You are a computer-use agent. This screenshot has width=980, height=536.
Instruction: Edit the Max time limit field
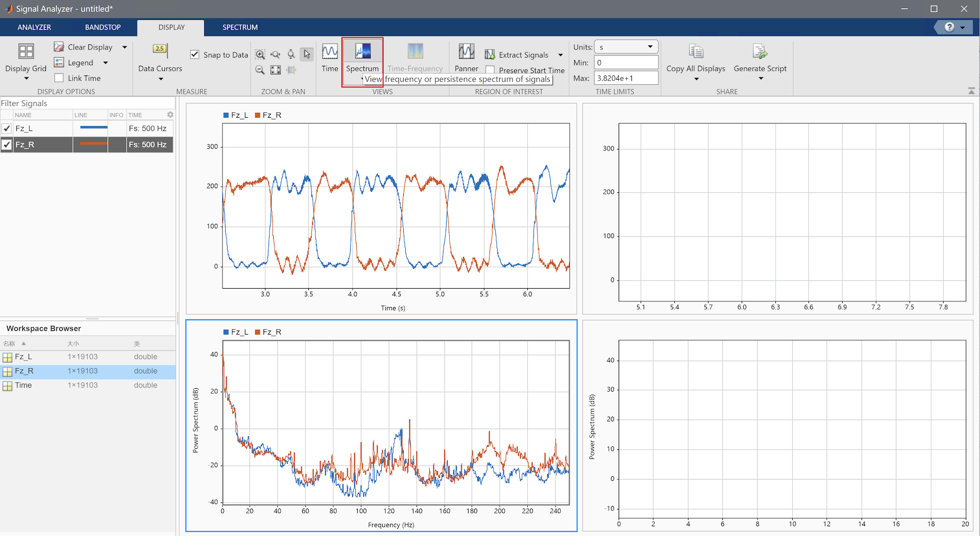click(x=626, y=78)
